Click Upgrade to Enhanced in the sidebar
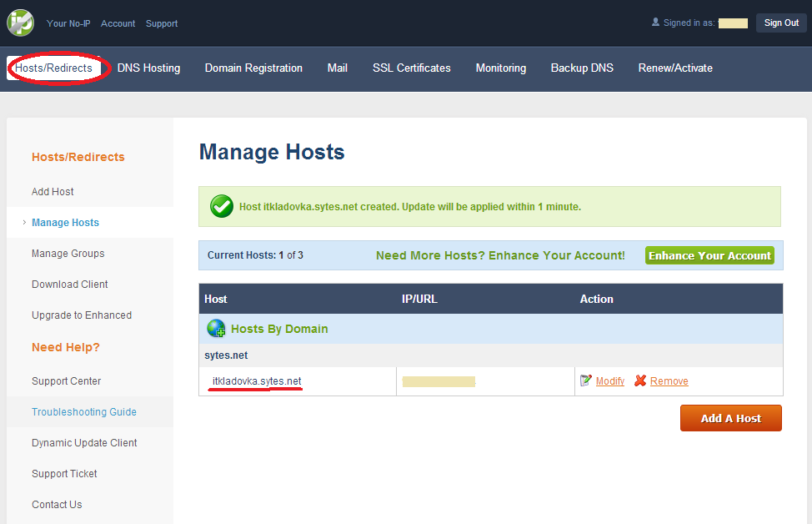The height and width of the screenshot is (524, 812). click(82, 315)
